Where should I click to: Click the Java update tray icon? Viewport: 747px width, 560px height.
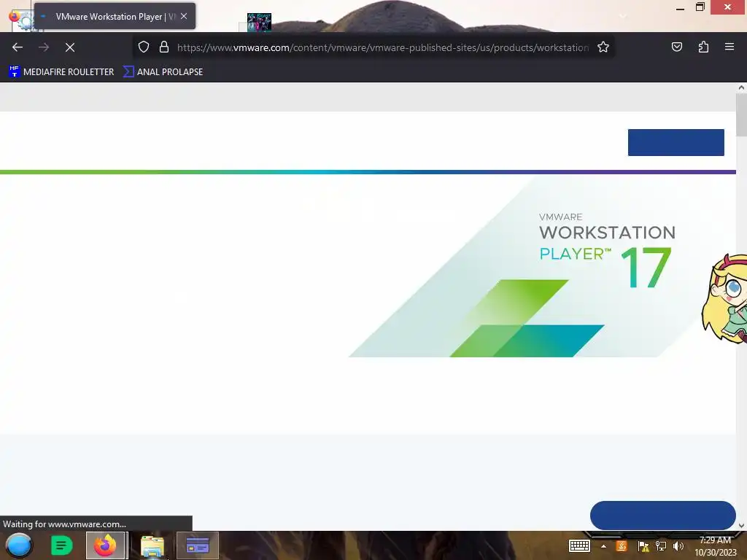622,546
